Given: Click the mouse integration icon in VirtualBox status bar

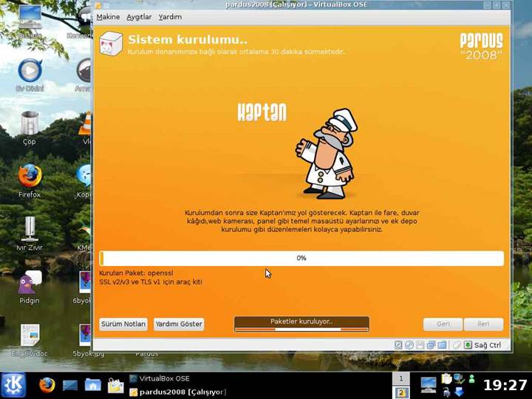Looking at the screenshot, I should (x=457, y=345).
